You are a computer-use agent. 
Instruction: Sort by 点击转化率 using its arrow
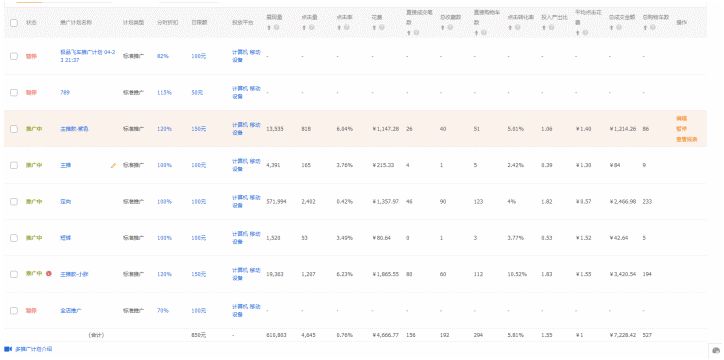point(510,28)
